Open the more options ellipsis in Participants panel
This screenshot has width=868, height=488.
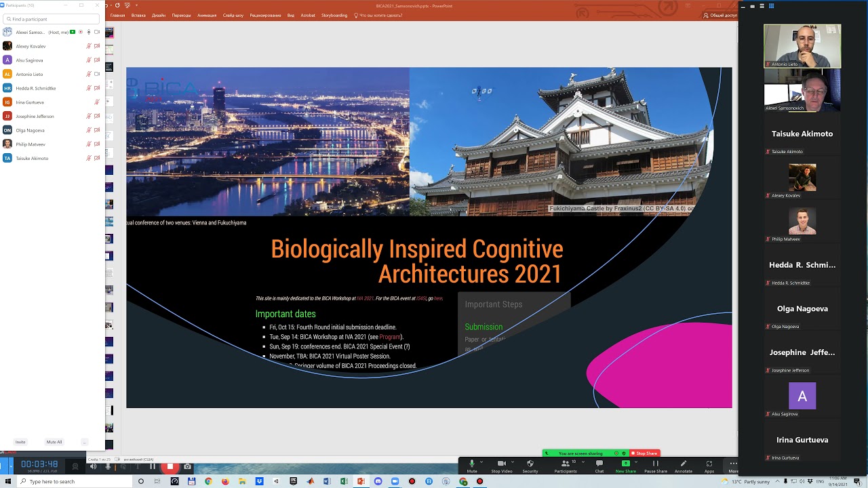[84, 442]
